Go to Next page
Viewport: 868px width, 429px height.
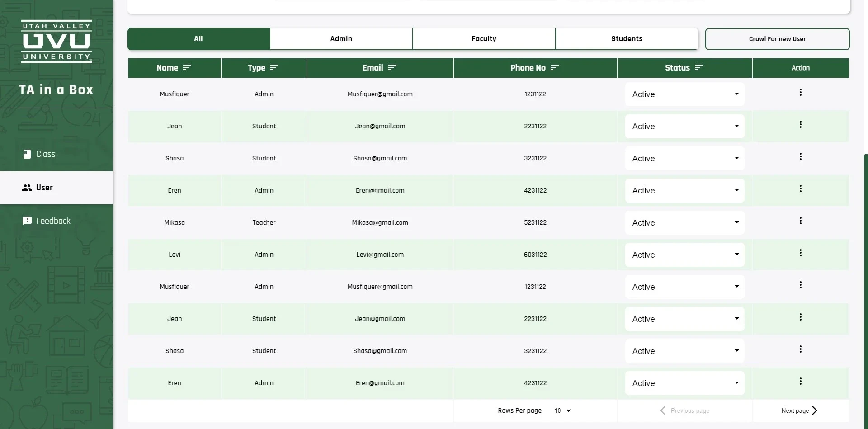pyautogui.click(x=799, y=410)
